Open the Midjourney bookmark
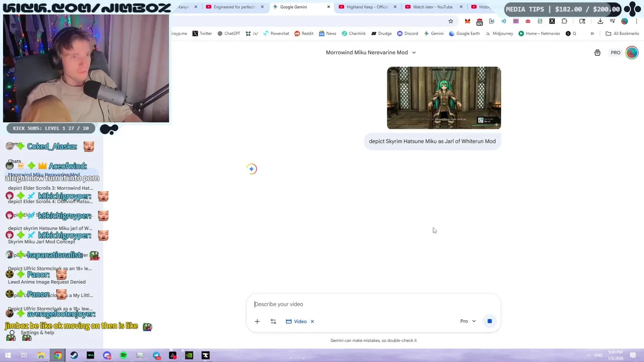The image size is (644, 362). [x=499, y=34]
